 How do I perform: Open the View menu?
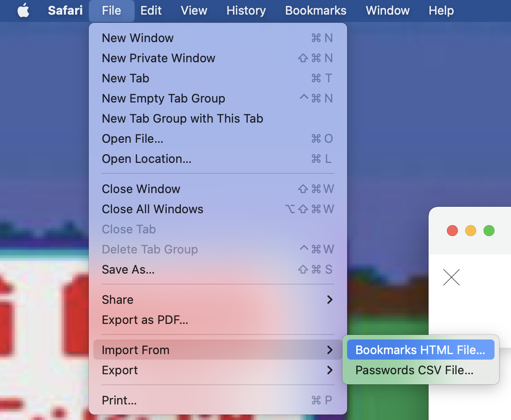tap(194, 11)
